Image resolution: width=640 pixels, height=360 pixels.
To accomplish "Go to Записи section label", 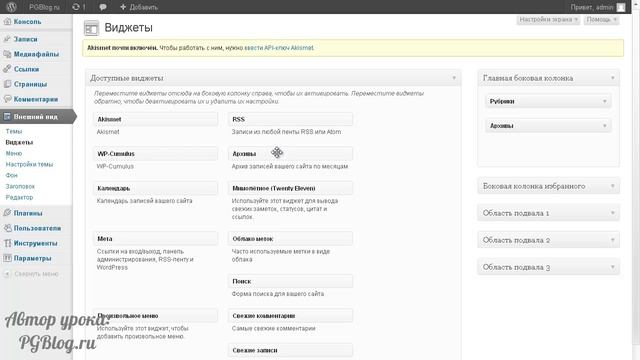I will (25, 39).
